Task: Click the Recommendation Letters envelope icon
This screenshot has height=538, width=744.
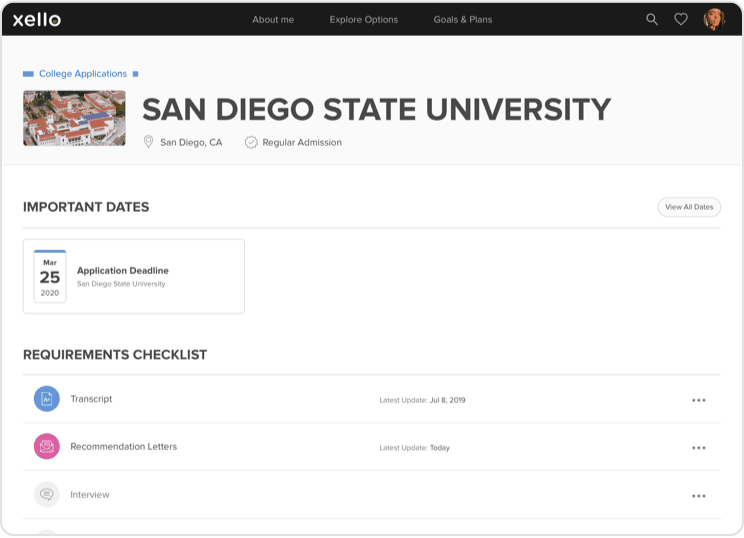Action: [x=46, y=447]
